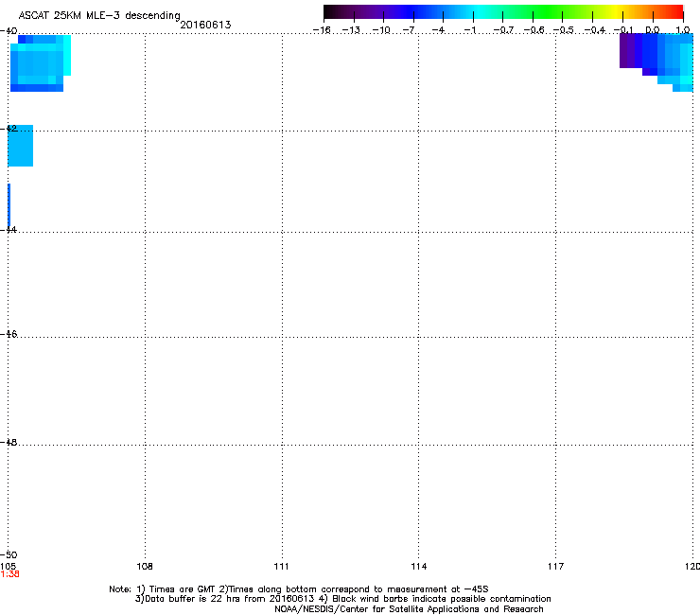Screen dimensions: 700x615
Task: Click the color bar label -7
Action: (409, 30)
